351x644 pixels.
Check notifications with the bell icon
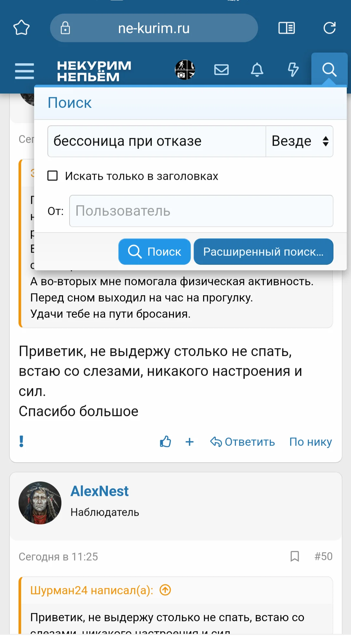coord(257,69)
